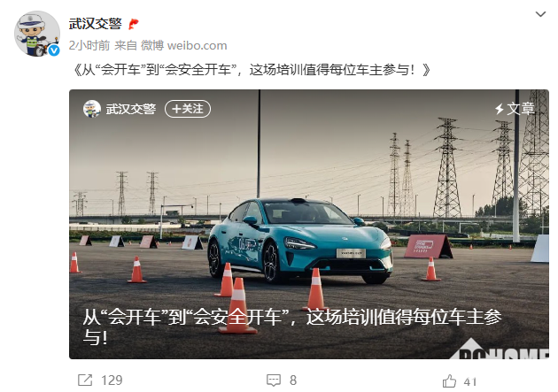
Task: Open the 微博 weibo.com source link
Action: point(183,45)
